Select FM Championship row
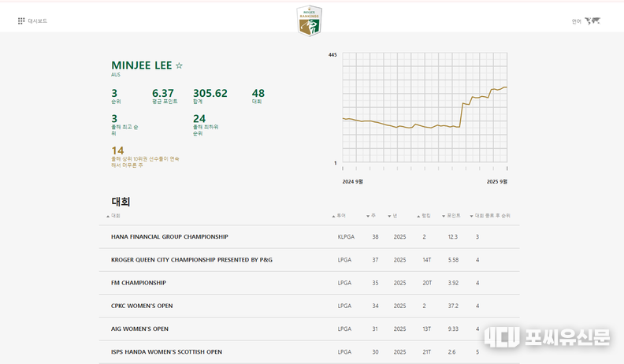 (x=309, y=283)
